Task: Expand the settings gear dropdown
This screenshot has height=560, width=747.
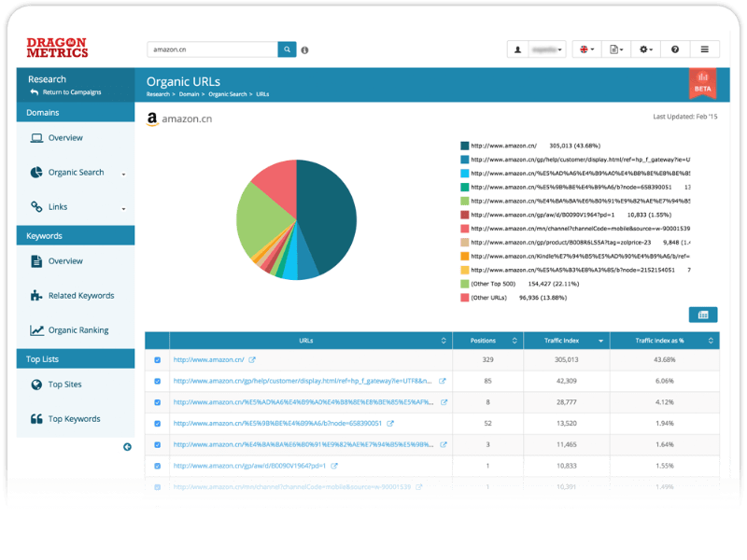Action: pyautogui.click(x=644, y=49)
